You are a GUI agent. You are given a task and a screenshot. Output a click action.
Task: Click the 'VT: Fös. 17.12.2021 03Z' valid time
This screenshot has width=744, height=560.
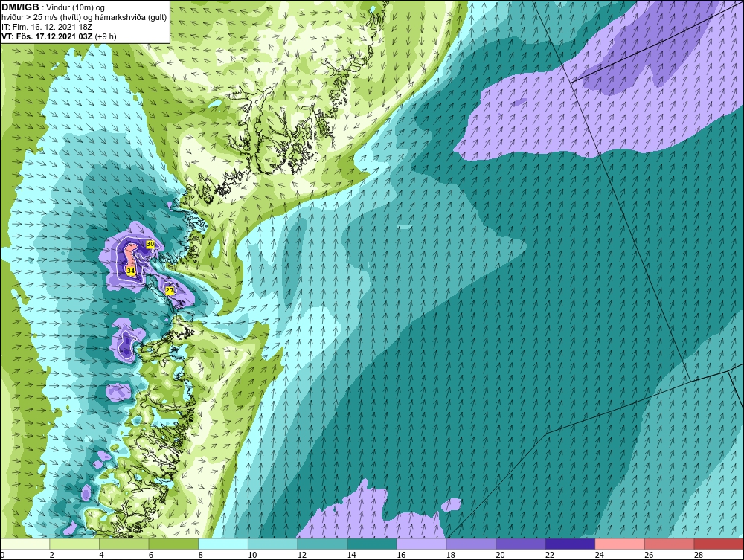click(48, 36)
